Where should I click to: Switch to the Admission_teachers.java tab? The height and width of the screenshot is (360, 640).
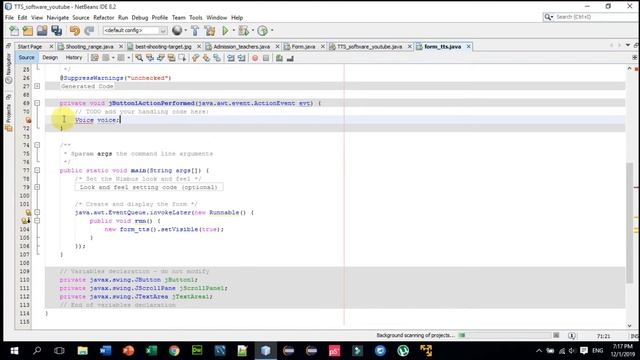click(241, 47)
